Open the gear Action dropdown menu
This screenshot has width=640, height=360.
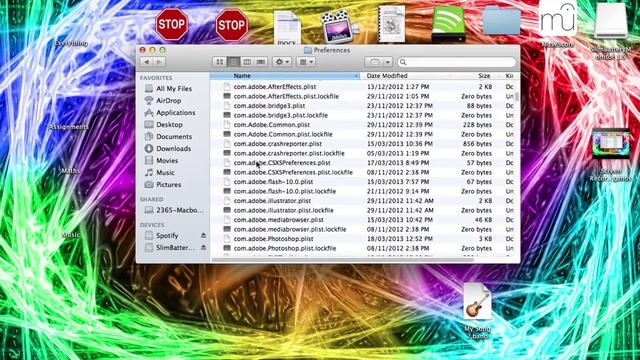[282, 62]
